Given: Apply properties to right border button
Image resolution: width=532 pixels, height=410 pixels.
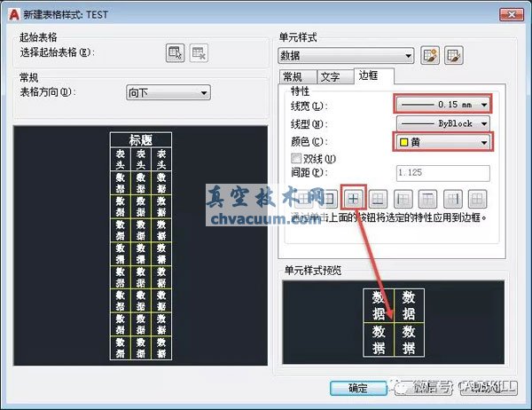Looking at the screenshot, I should click(453, 199).
